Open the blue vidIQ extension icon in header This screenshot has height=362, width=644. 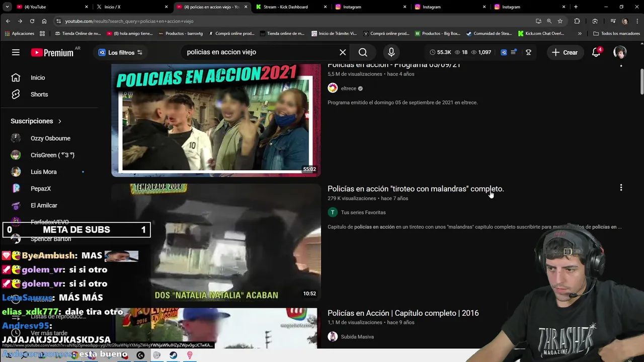pyautogui.click(x=504, y=52)
